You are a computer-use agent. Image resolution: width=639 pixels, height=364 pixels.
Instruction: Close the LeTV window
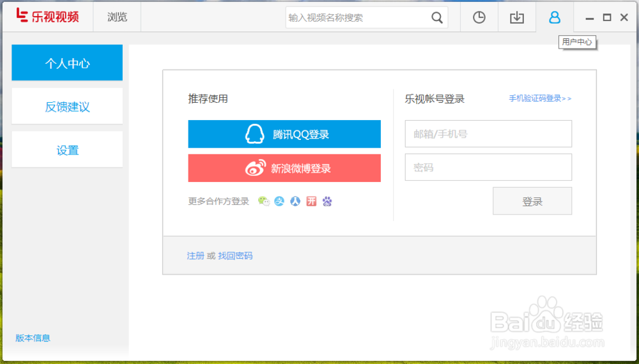(624, 17)
